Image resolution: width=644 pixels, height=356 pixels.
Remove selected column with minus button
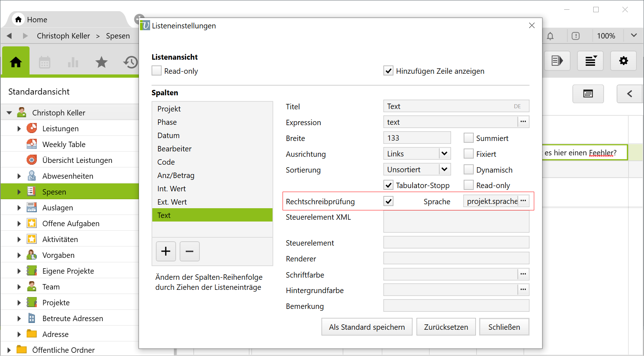190,251
